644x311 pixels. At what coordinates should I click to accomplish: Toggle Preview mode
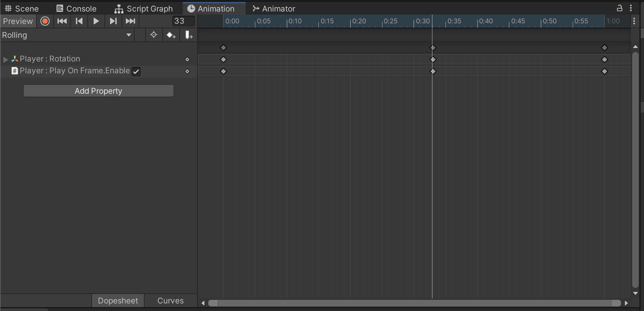click(18, 21)
